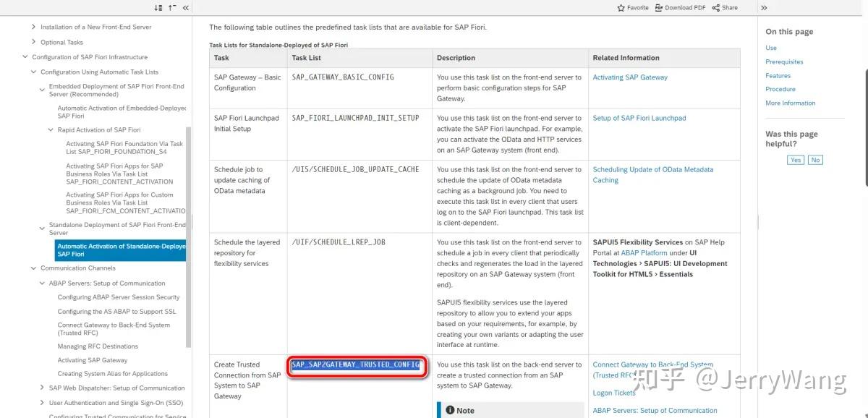
Task: Hide the navigation sidebar with double chevron
Action: click(x=186, y=7)
